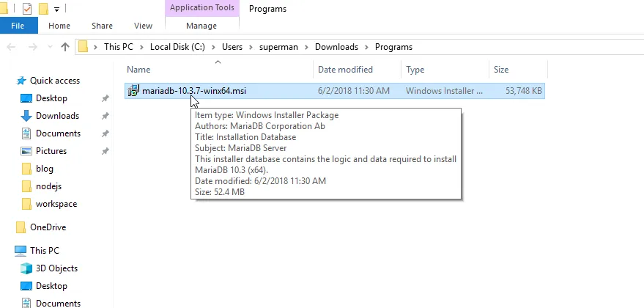The image size is (644, 308).
Task: Switch to the Home ribbon tab
Action: 59,26
